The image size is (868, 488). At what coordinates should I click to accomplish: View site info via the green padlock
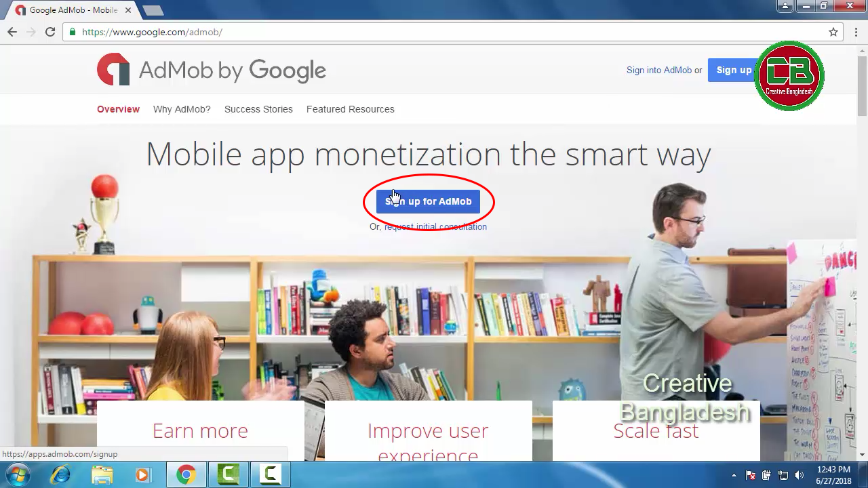(x=72, y=32)
